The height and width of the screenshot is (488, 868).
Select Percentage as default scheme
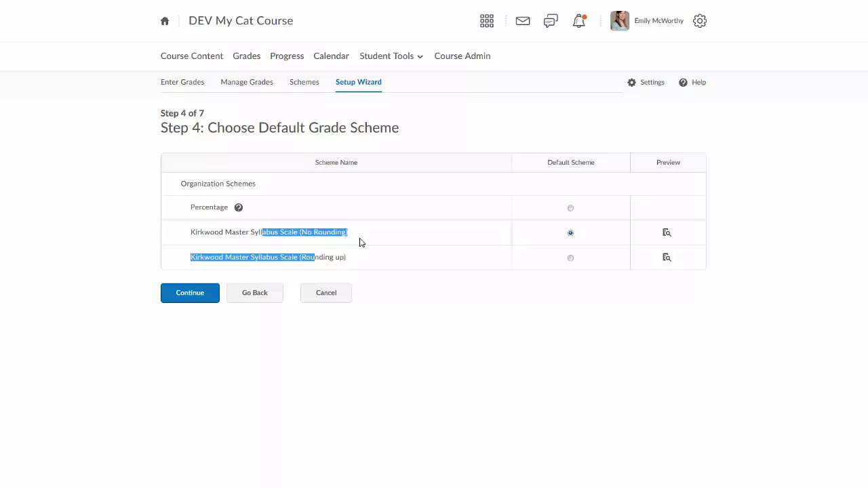(570, 208)
